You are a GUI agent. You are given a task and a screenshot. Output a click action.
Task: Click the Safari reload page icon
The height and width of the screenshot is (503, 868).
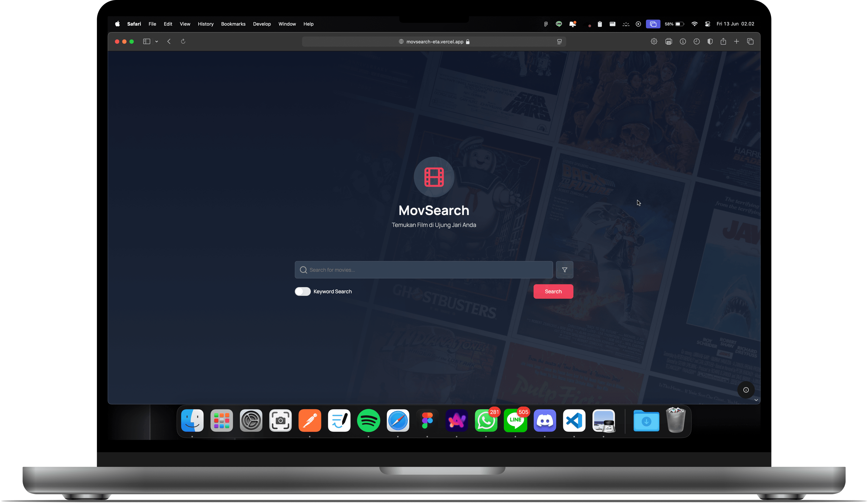(x=183, y=42)
